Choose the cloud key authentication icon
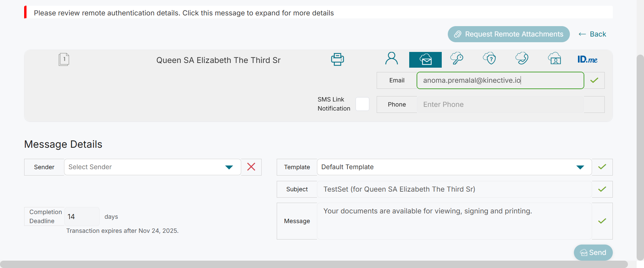 457,59
